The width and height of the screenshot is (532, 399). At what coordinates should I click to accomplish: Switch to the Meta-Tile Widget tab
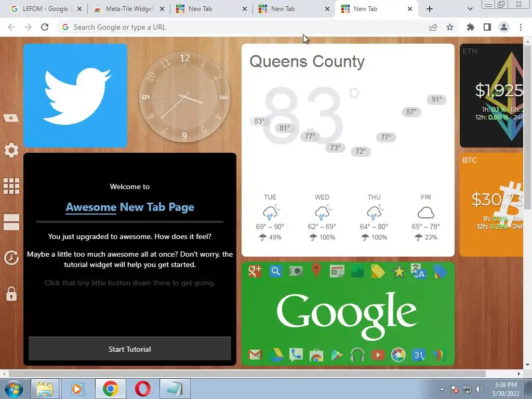(x=128, y=9)
